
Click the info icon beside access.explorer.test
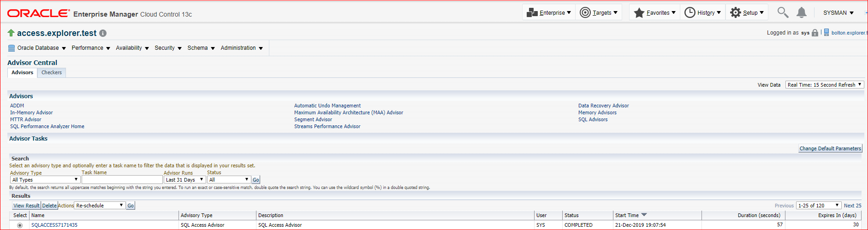pos(103,33)
